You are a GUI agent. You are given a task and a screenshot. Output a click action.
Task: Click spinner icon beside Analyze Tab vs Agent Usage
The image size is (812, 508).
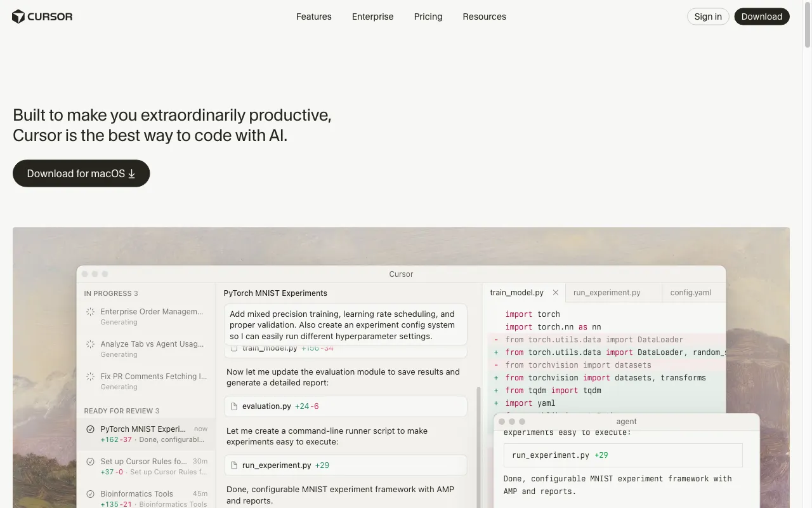tap(90, 344)
